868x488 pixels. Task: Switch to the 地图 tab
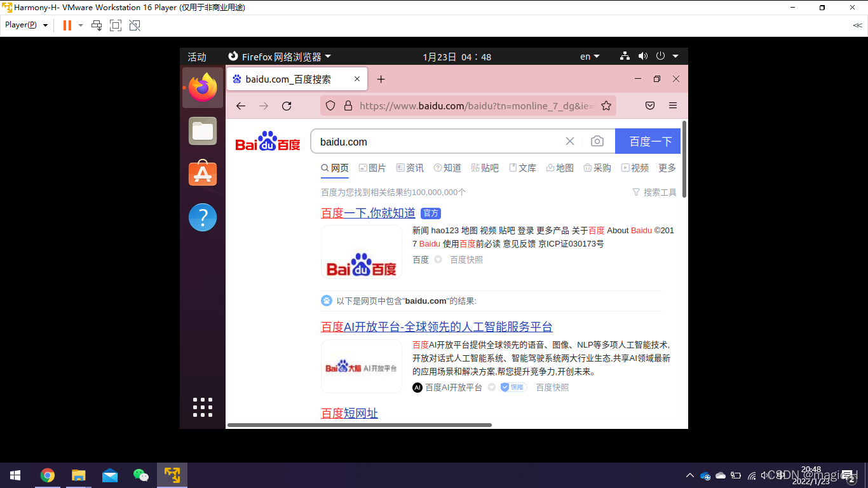coord(560,168)
